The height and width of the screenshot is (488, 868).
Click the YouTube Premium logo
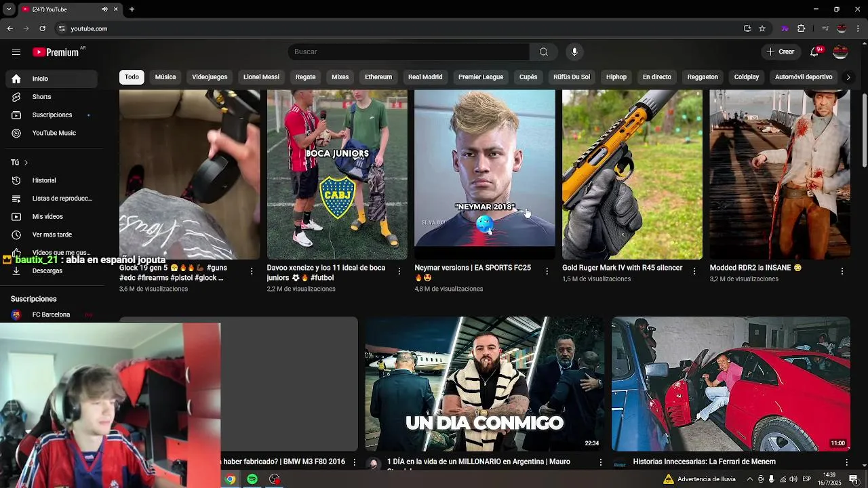tap(56, 52)
